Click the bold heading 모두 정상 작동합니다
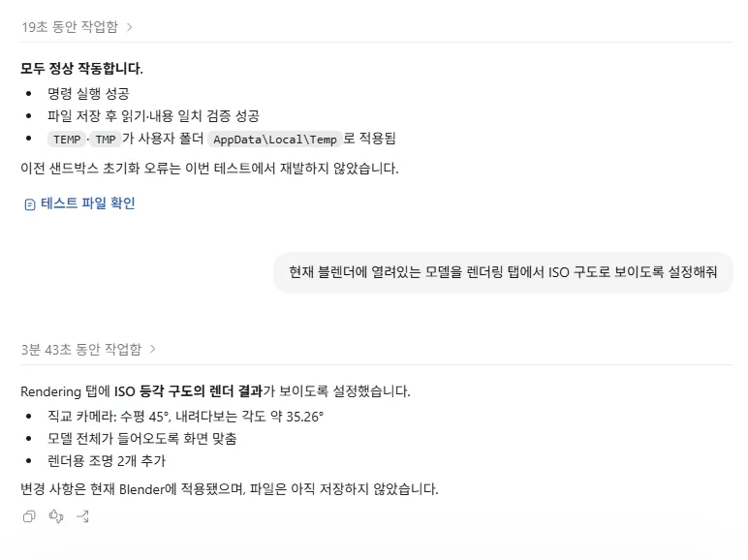This screenshot has width=748, height=560. (81, 68)
